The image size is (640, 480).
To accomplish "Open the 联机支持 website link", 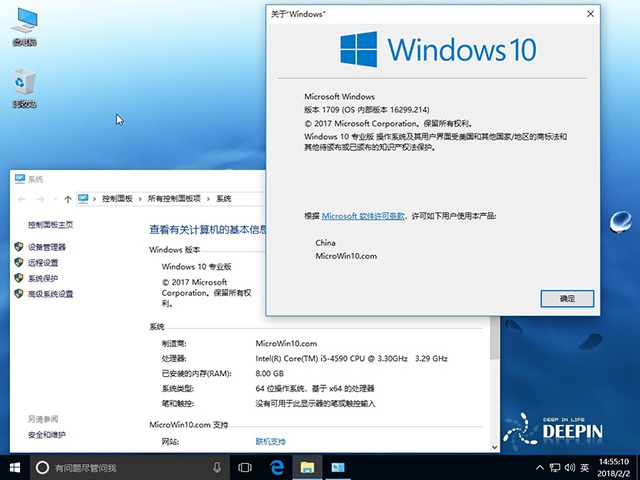I will pos(270,441).
